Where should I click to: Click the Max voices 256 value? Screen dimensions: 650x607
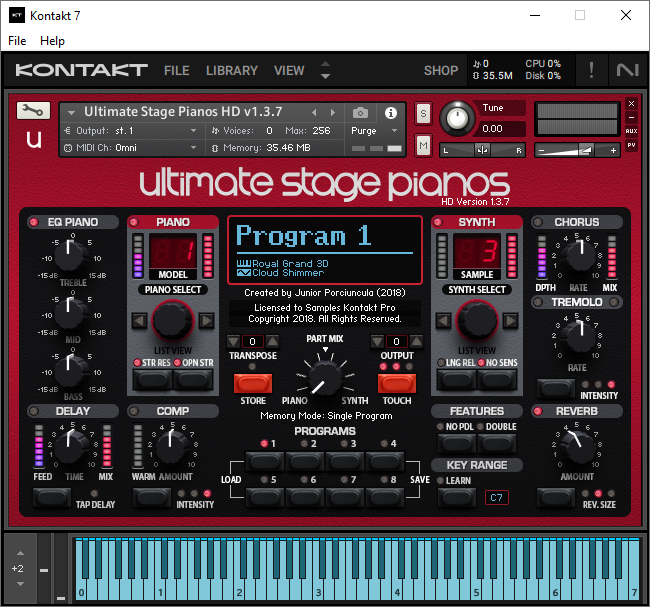[321, 131]
